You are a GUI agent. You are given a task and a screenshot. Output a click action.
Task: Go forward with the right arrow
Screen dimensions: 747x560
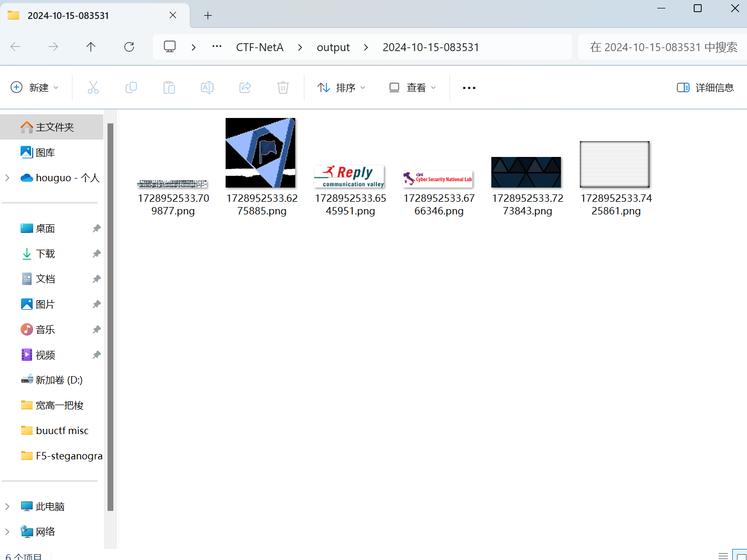53,47
